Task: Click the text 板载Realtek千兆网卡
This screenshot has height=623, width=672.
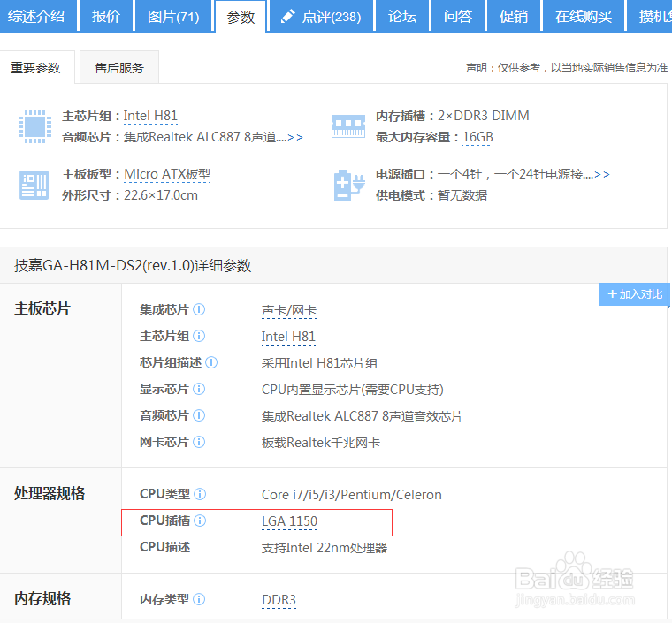Action: coord(321,443)
